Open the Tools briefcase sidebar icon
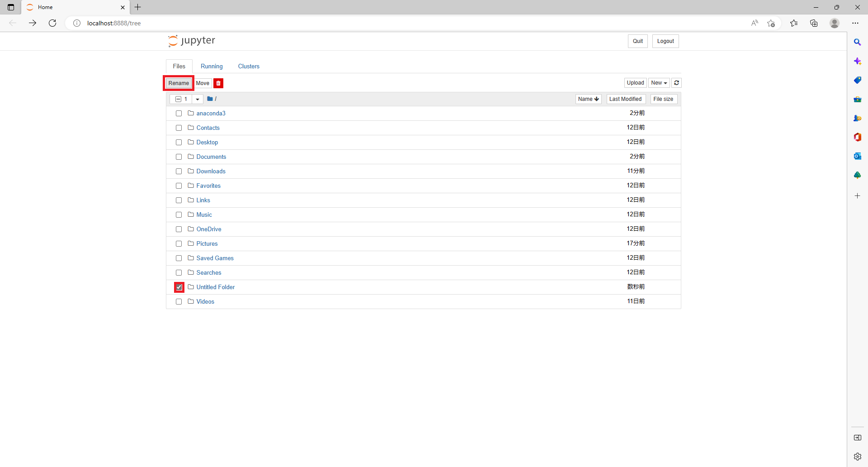Image resolution: width=868 pixels, height=467 pixels. coord(857,99)
